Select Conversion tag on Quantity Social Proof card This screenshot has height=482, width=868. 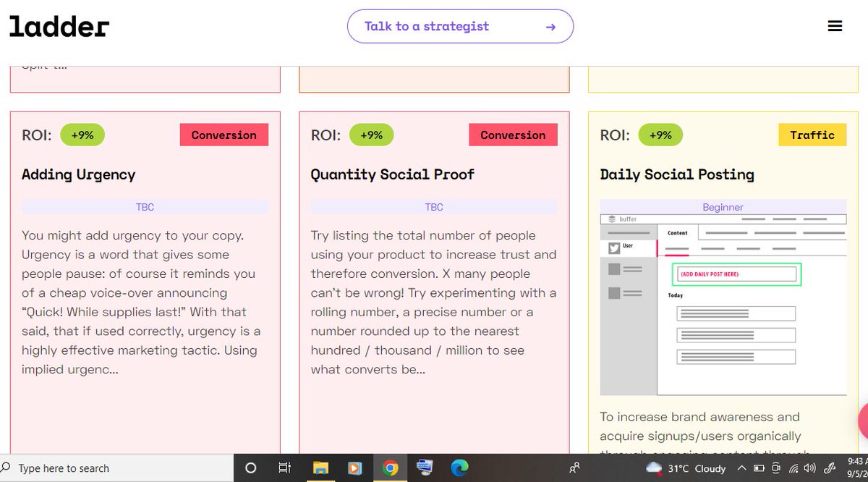513,135
